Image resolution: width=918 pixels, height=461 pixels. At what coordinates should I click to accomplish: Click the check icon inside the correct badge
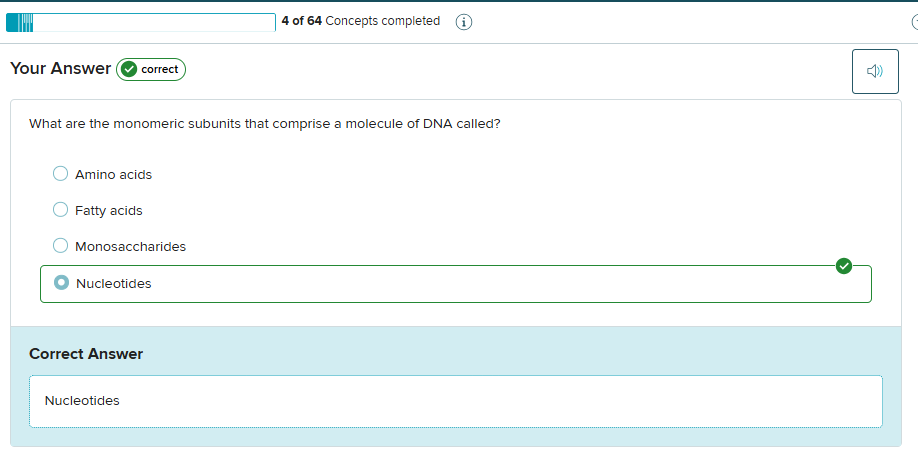[129, 69]
